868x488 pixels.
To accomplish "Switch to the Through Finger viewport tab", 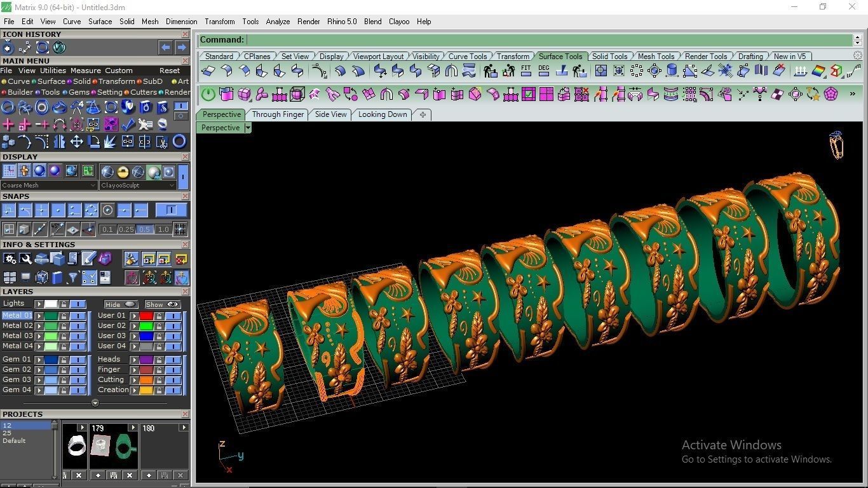I will coord(278,114).
